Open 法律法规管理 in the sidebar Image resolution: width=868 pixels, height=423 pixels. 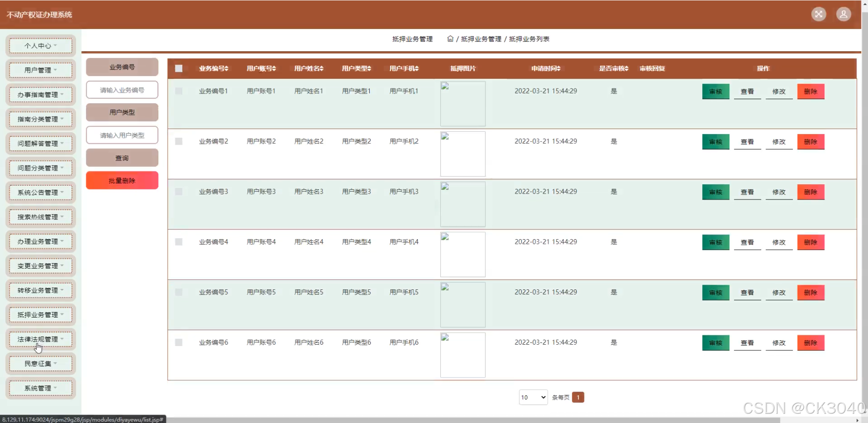(x=41, y=339)
